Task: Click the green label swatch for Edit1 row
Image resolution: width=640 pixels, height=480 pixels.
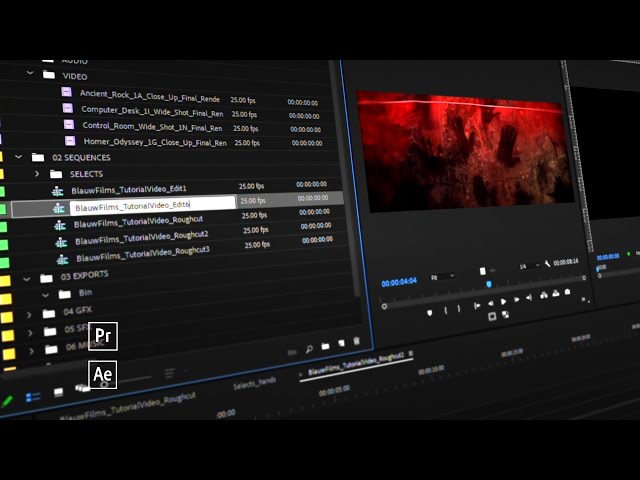Action: (x=2, y=191)
